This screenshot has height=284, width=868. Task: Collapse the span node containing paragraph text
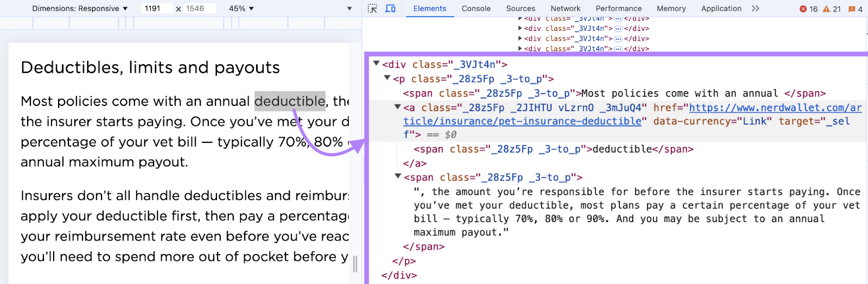398,176
